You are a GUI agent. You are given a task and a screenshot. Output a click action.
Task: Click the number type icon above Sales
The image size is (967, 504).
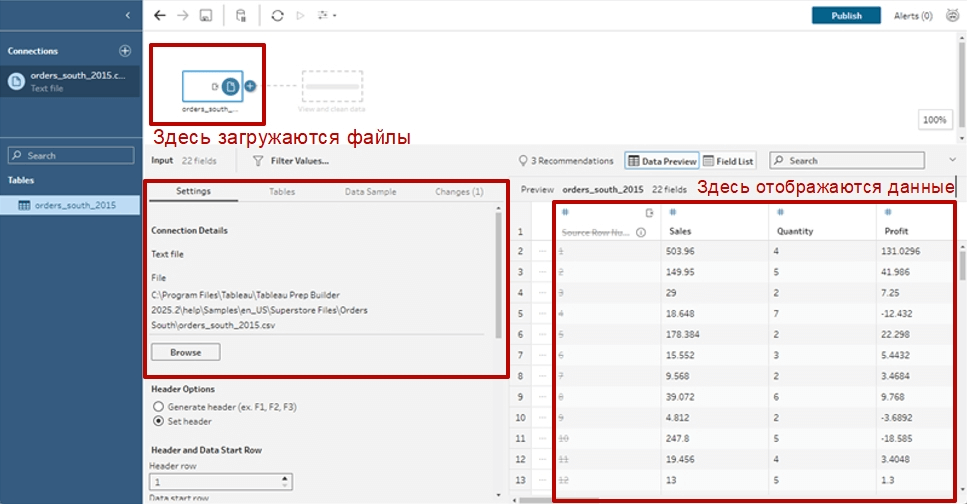click(673, 212)
